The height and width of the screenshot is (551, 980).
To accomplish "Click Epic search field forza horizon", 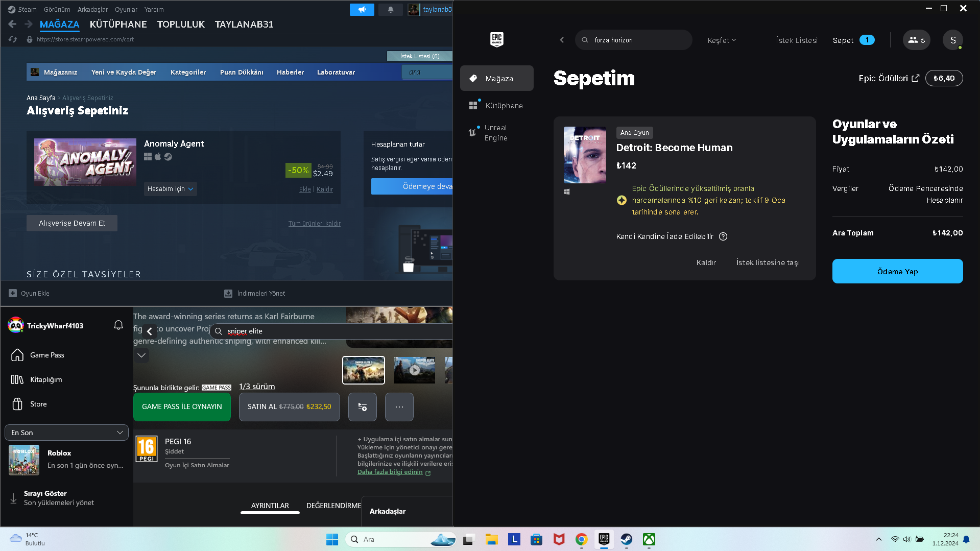I will (x=633, y=40).
